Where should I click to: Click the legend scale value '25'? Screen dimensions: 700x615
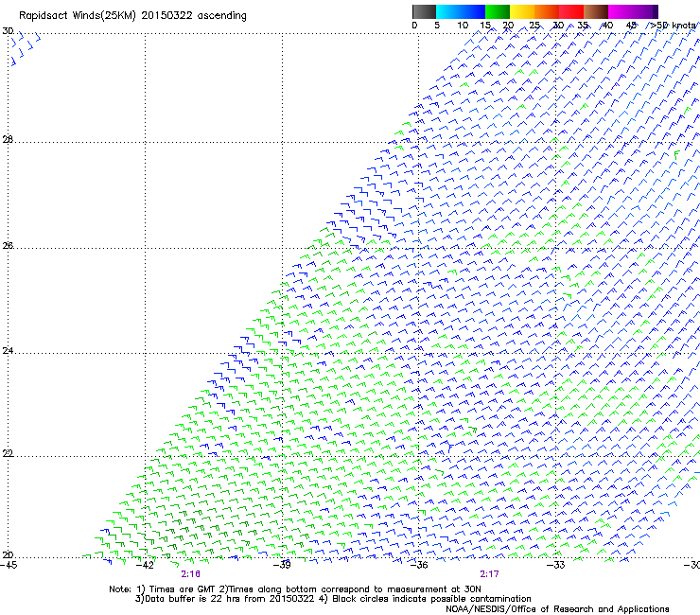coord(534,26)
